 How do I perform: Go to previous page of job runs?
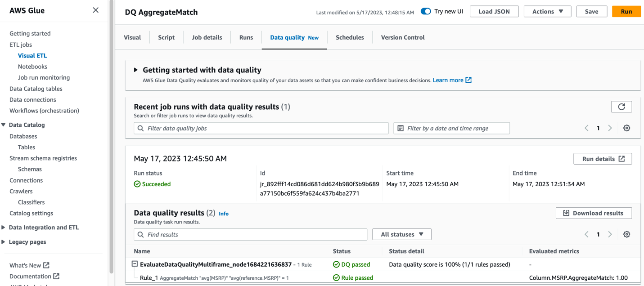coord(586,128)
